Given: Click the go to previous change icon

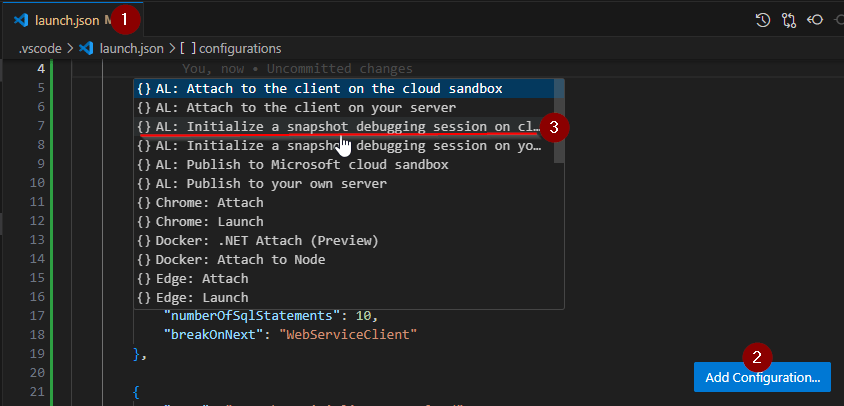Looking at the screenshot, I should tap(815, 19).
